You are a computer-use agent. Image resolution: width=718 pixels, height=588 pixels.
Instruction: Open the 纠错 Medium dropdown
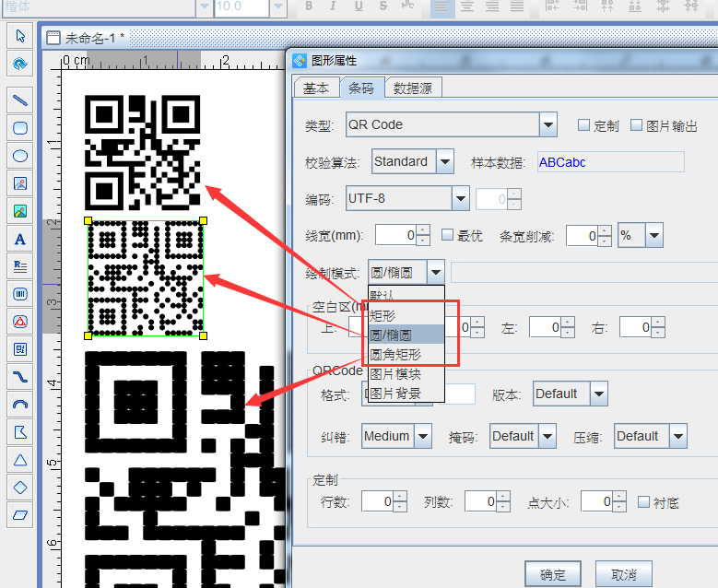(423, 436)
